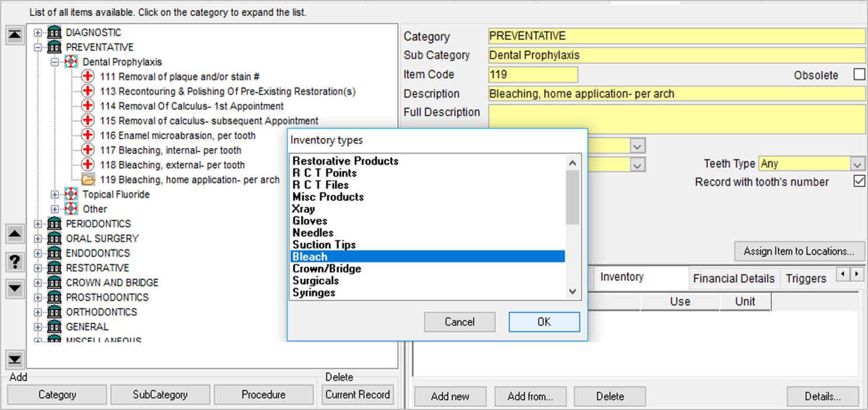Click the move down arrow icon above bottom

[15, 289]
